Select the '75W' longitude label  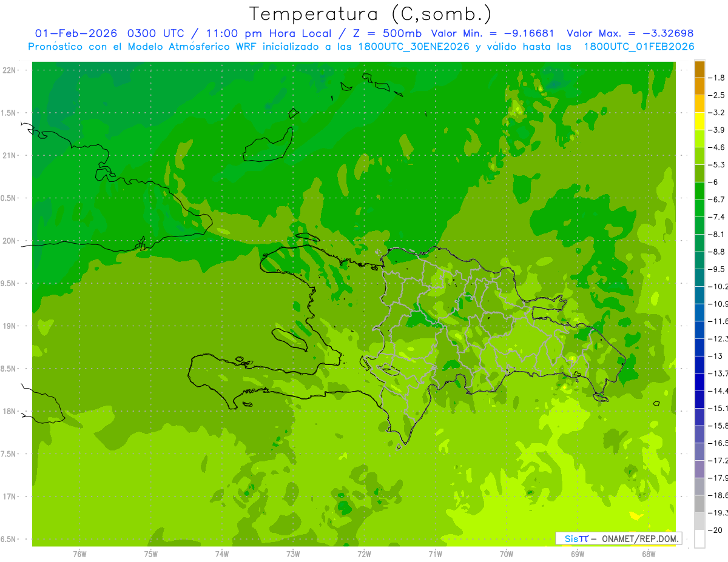[151, 555]
